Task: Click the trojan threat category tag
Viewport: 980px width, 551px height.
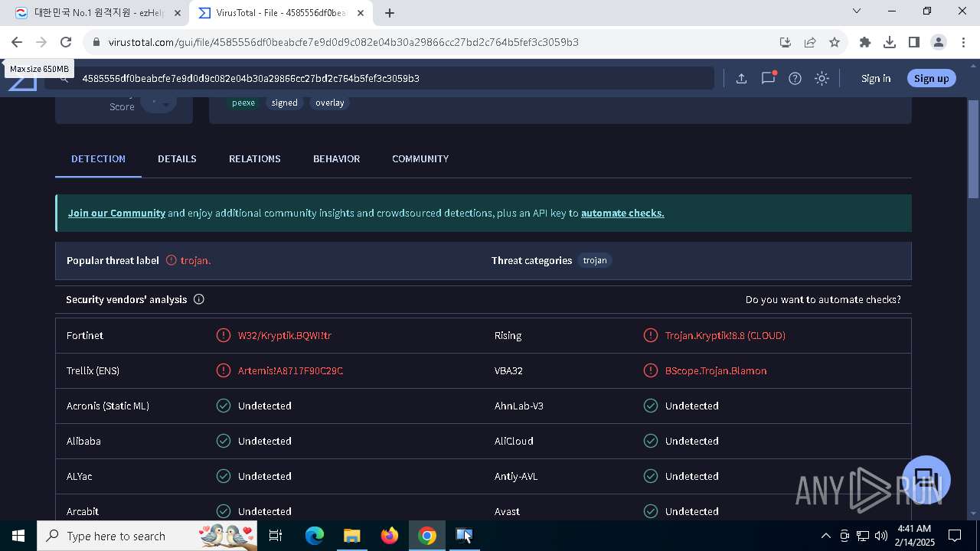Action: pos(595,260)
